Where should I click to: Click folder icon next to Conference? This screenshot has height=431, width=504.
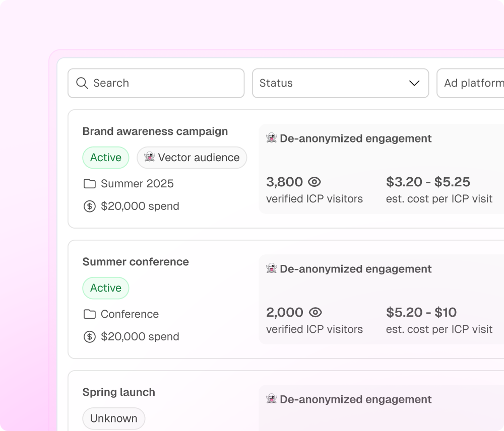click(90, 314)
